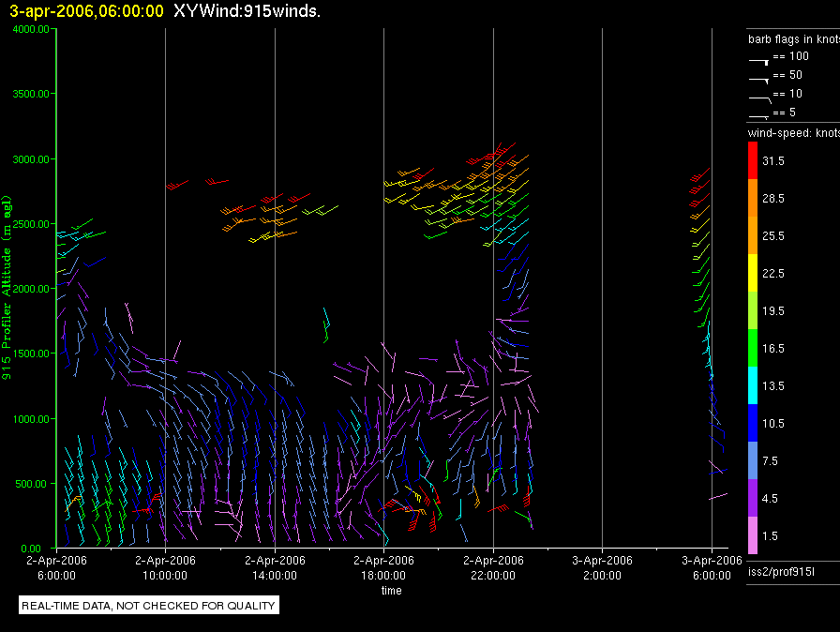Click the 10.5 wind-speed scale value
Image resolution: width=840 pixels, height=632 pixels.
[x=773, y=424]
